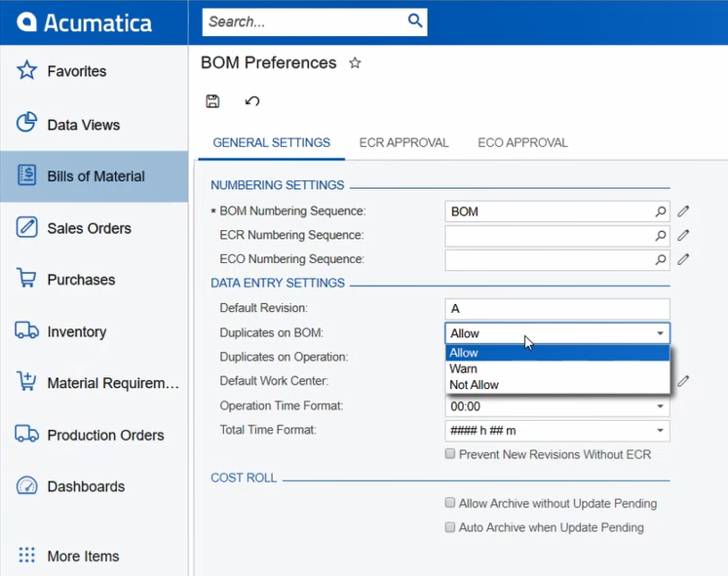Undo changes with the cancel arrow
The image size is (728, 576).
coord(252,101)
